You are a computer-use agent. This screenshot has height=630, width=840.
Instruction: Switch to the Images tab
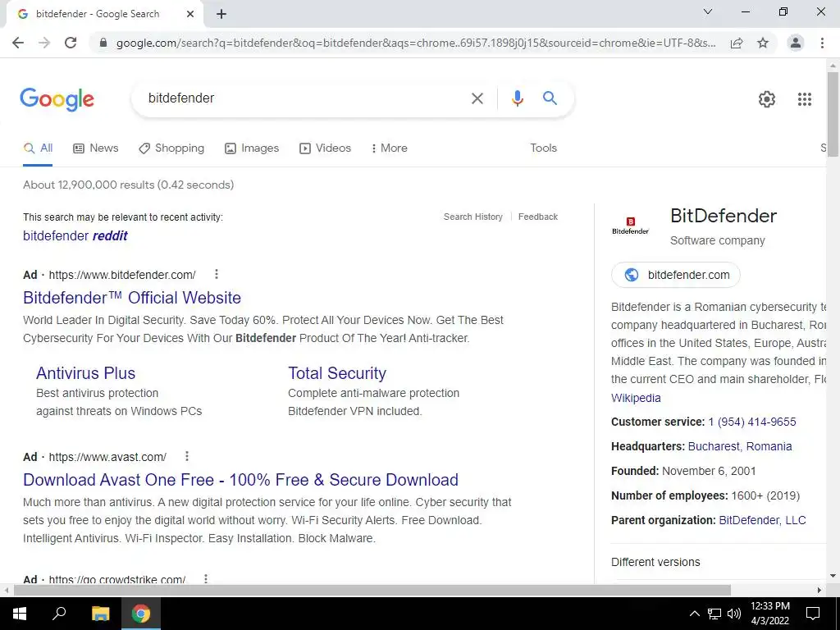[252, 148]
